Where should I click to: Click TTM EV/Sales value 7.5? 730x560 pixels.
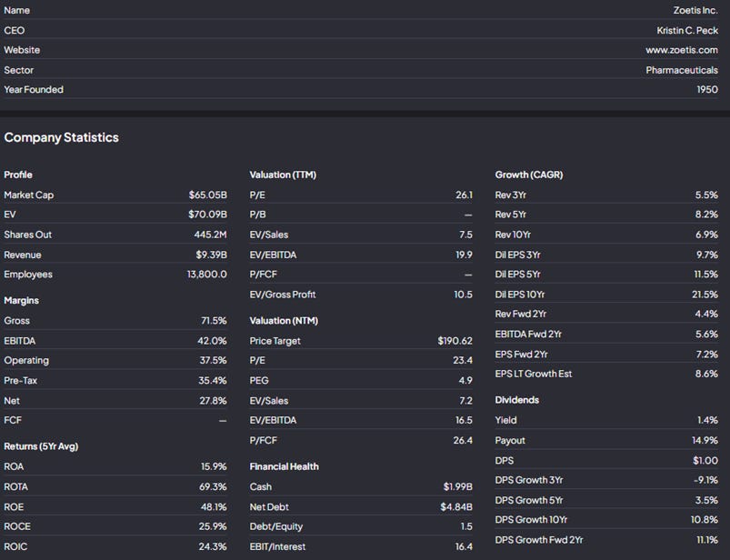(x=466, y=235)
